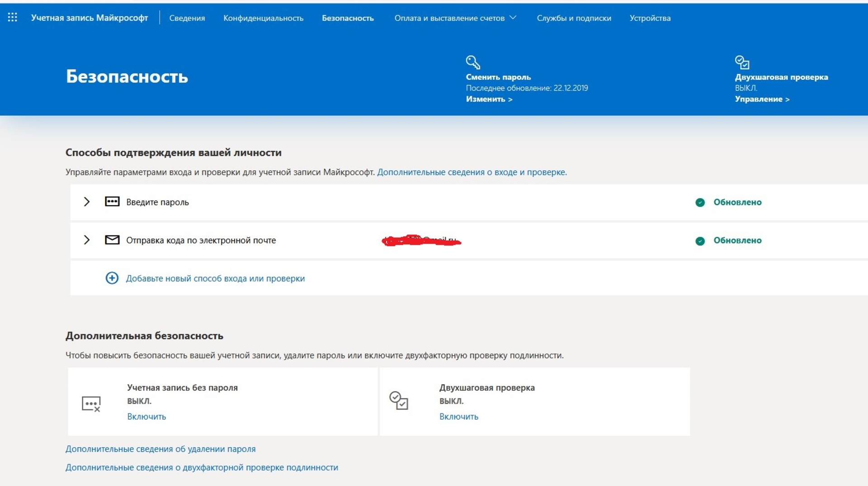Click the Способы подтверждения вашей личности heading
This screenshot has width=868, height=486.
coord(174,152)
